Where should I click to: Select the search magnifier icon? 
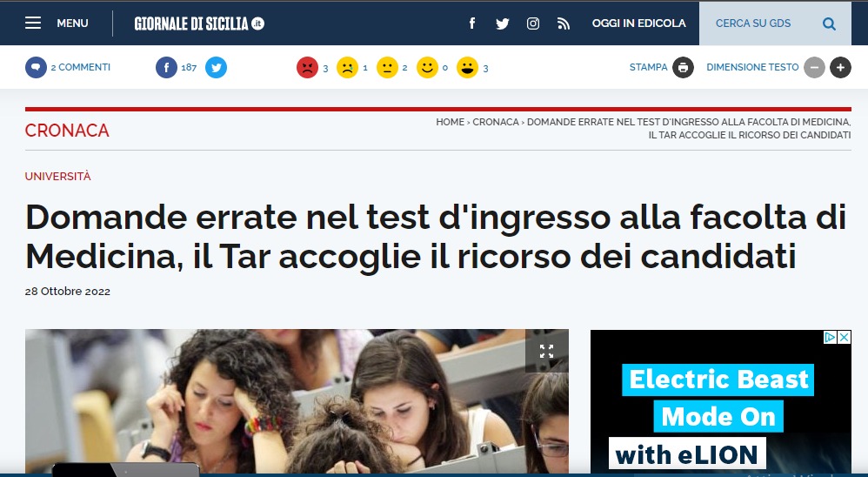(829, 24)
